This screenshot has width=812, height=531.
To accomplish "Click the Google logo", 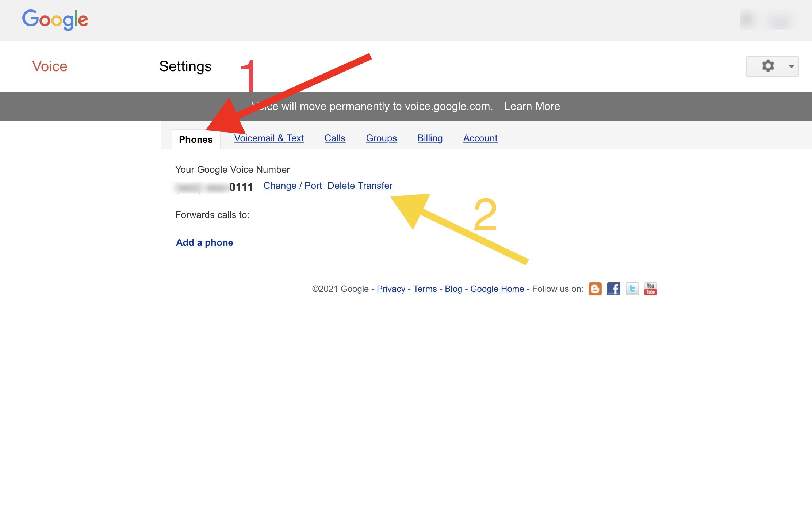I will coord(55,19).
